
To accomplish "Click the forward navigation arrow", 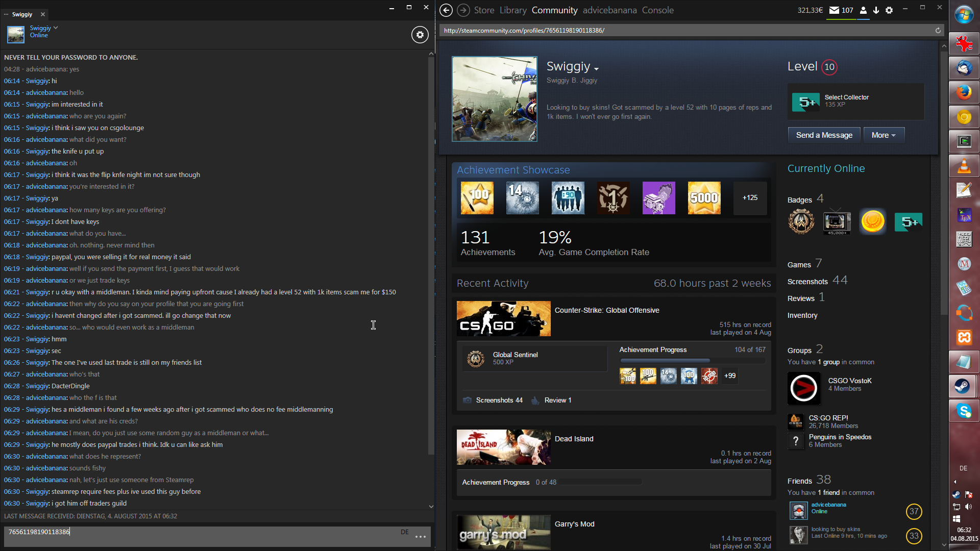I will pyautogui.click(x=463, y=10).
